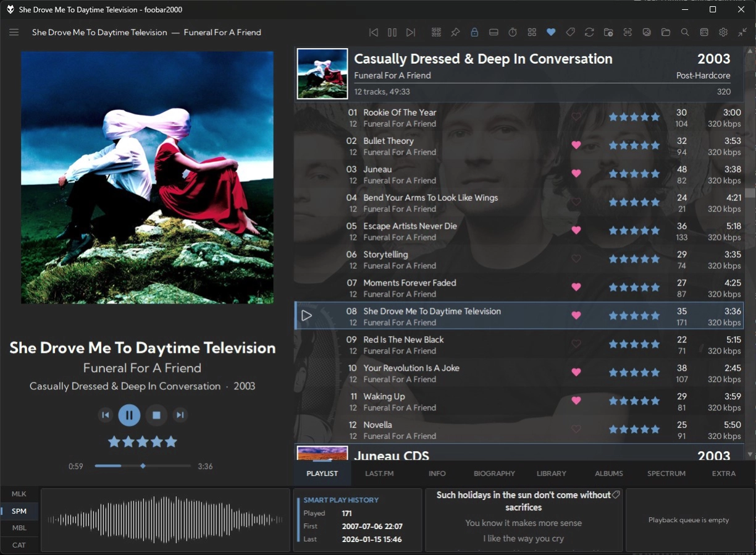Love the track Rookie Of The Year
This screenshot has height=555, width=756.
click(576, 117)
